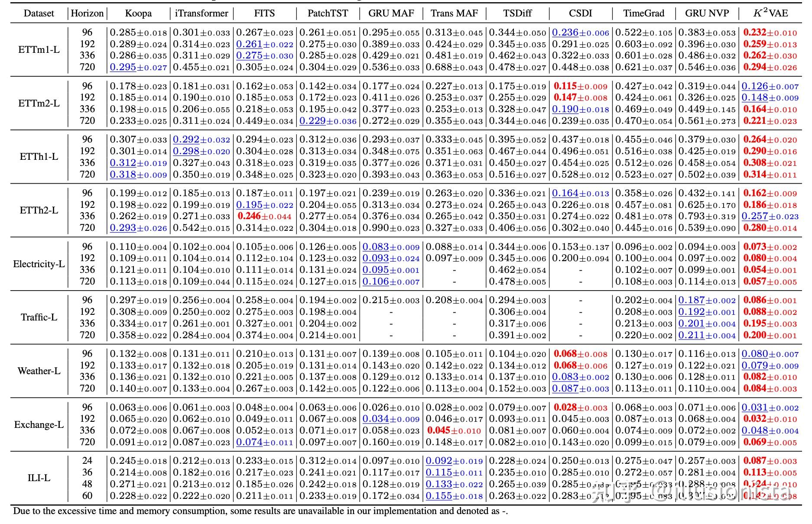Click the ILI-L dataset label
The width and height of the screenshot is (812, 524).
click(38, 478)
